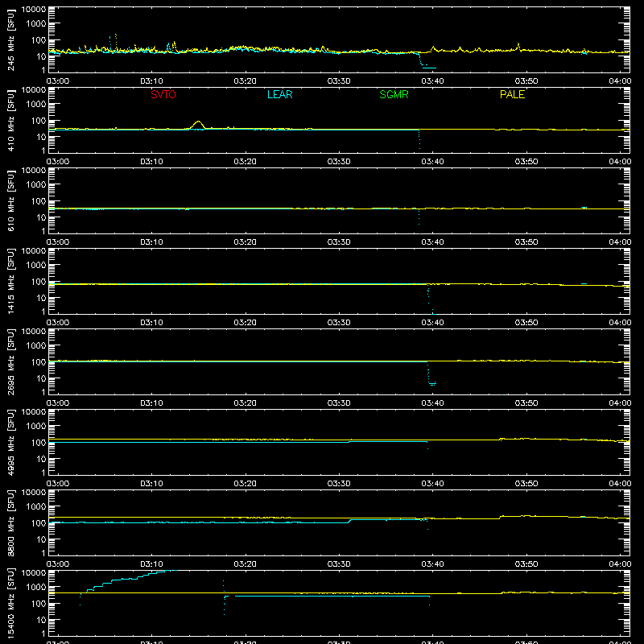The height and width of the screenshot is (644, 644).
Task: Click the green SGMR station label
Action: [394, 94]
